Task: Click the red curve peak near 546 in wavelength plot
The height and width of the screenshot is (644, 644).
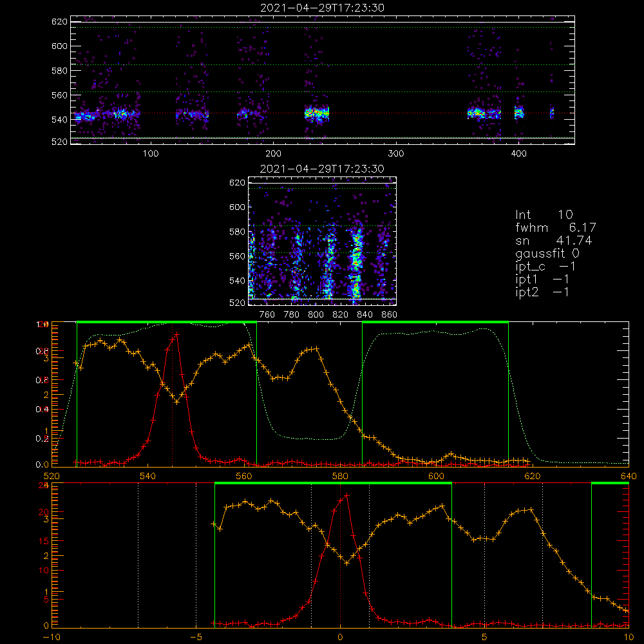Action: tap(176, 335)
